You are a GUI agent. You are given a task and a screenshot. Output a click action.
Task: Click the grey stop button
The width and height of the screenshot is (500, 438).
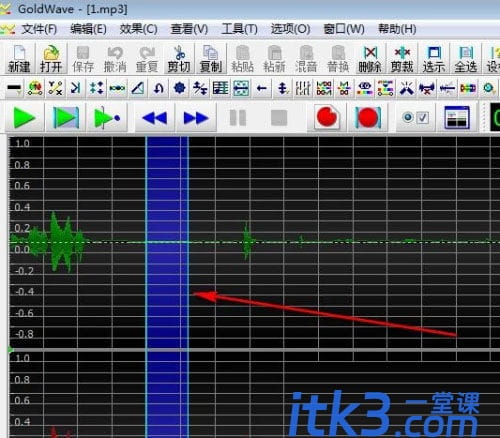pos(279,118)
